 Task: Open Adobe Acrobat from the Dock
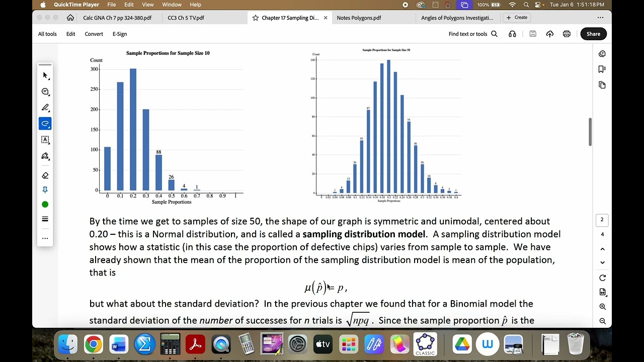click(195, 344)
